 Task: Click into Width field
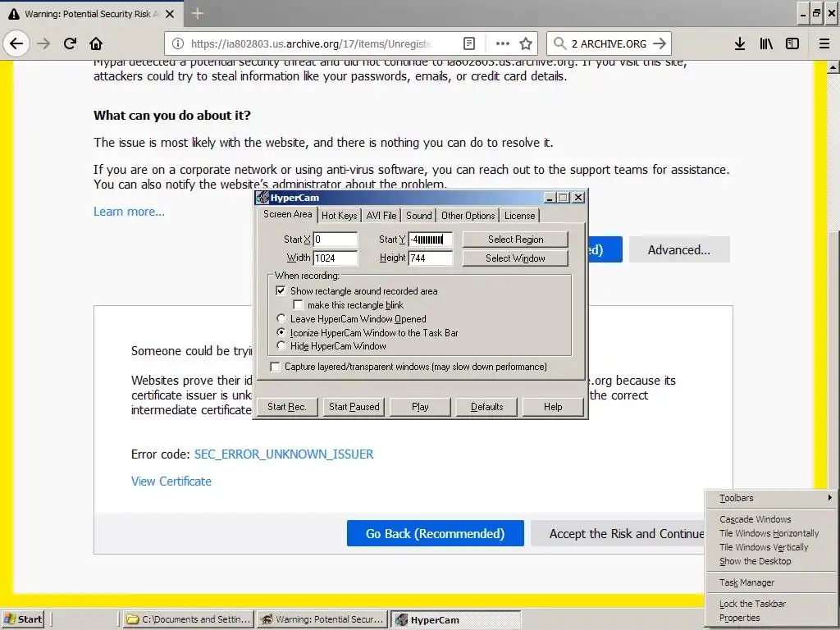pyautogui.click(x=336, y=258)
